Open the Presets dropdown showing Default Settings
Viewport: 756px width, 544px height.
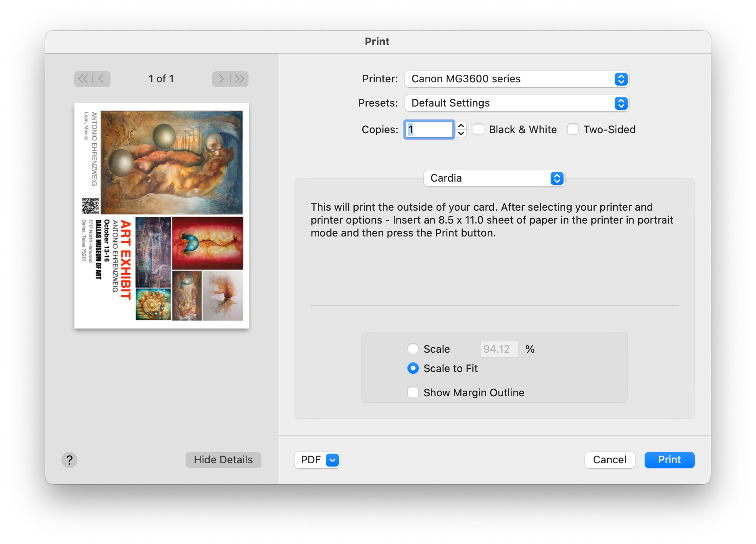[x=517, y=103]
